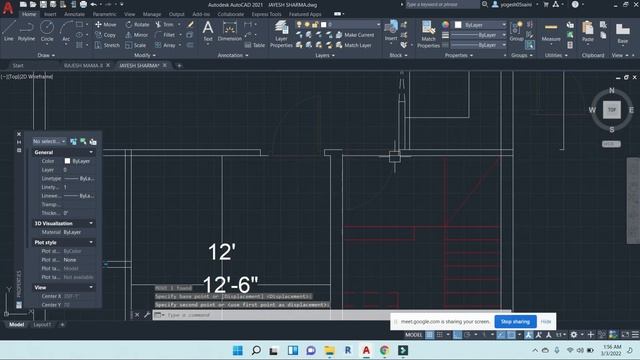The image size is (640, 360).
Task: Expand the Layers panel dropdown
Action: (325, 55)
